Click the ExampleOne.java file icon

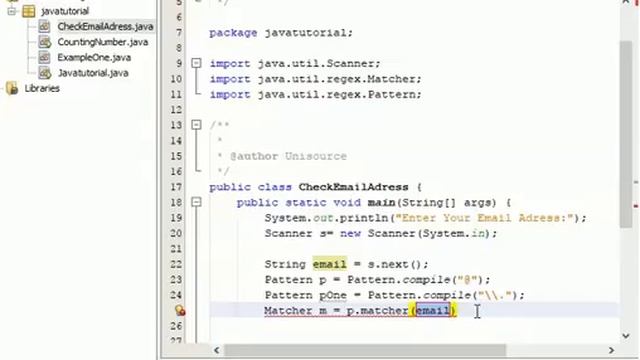(44, 58)
